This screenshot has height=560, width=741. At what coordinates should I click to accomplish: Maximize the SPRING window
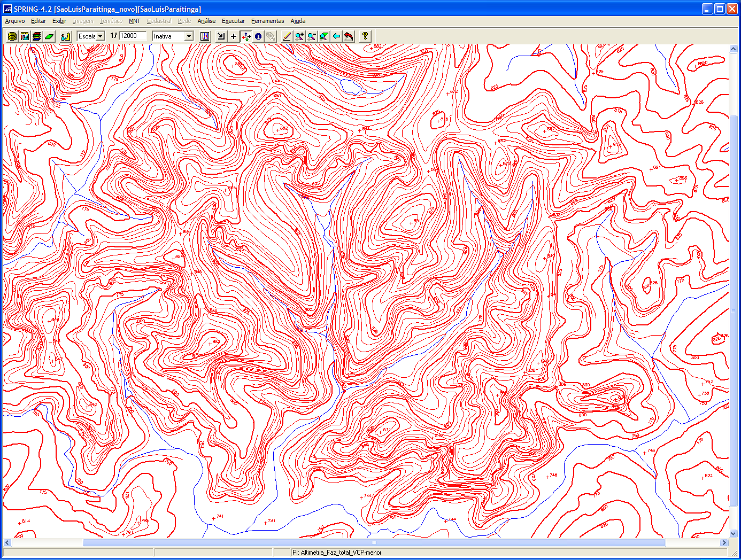[720, 9]
